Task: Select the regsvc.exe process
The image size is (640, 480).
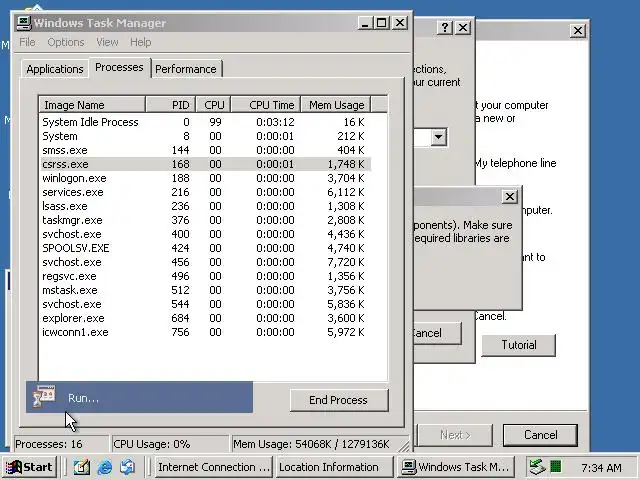Action: pos(206,276)
